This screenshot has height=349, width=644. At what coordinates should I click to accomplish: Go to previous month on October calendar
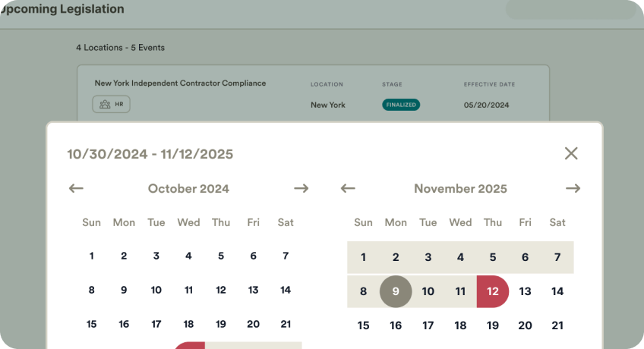[x=76, y=188]
